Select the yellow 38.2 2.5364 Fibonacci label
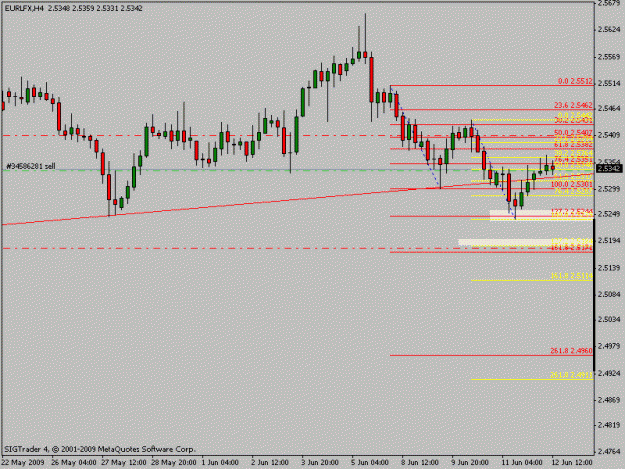Screen dimensions: 625x469 pos(573,153)
